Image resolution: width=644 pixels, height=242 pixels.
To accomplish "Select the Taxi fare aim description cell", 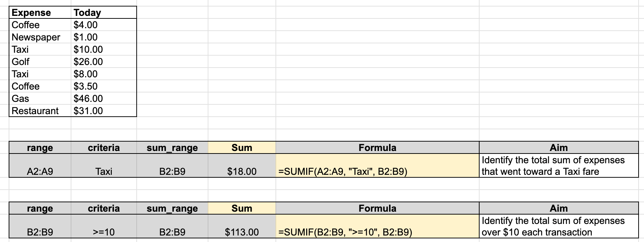I will [x=559, y=166].
